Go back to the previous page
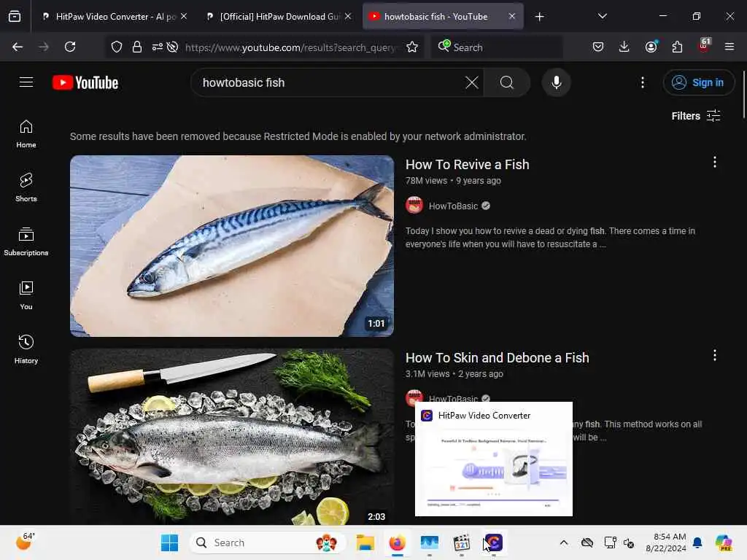The width and height of the screenshot is (747, 560). 18,47
